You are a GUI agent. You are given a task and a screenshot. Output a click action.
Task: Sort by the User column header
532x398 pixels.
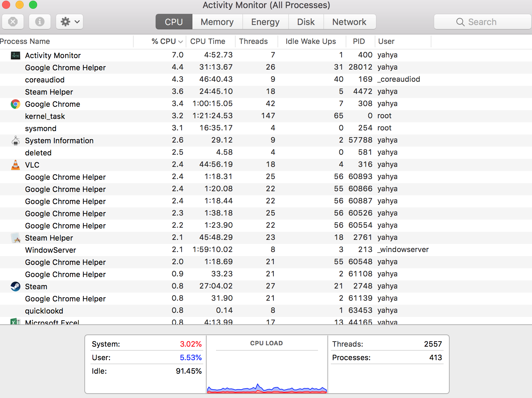[403, 41]
